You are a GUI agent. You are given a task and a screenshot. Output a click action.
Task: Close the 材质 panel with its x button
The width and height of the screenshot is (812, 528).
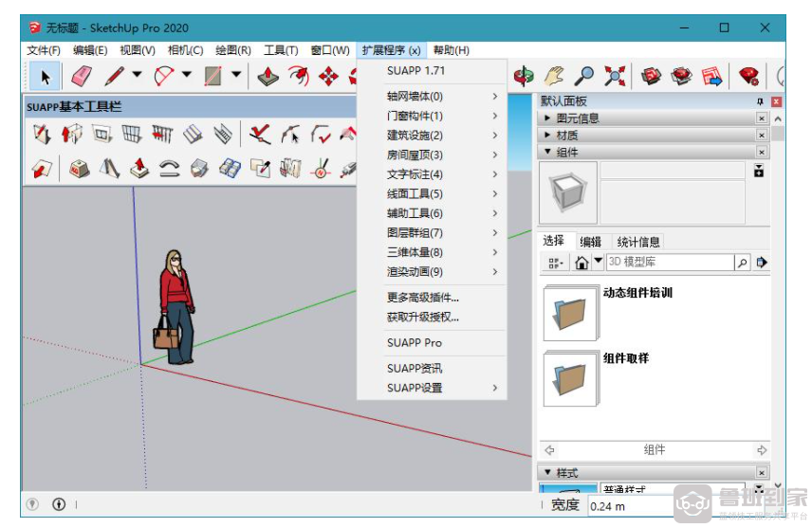click(x=761, y=136)
